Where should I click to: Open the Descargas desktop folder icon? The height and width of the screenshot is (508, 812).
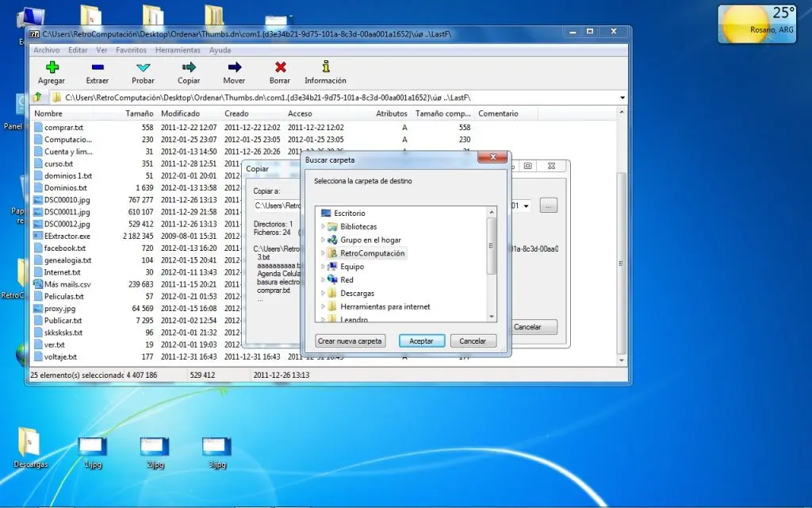[x=29, y=441]
